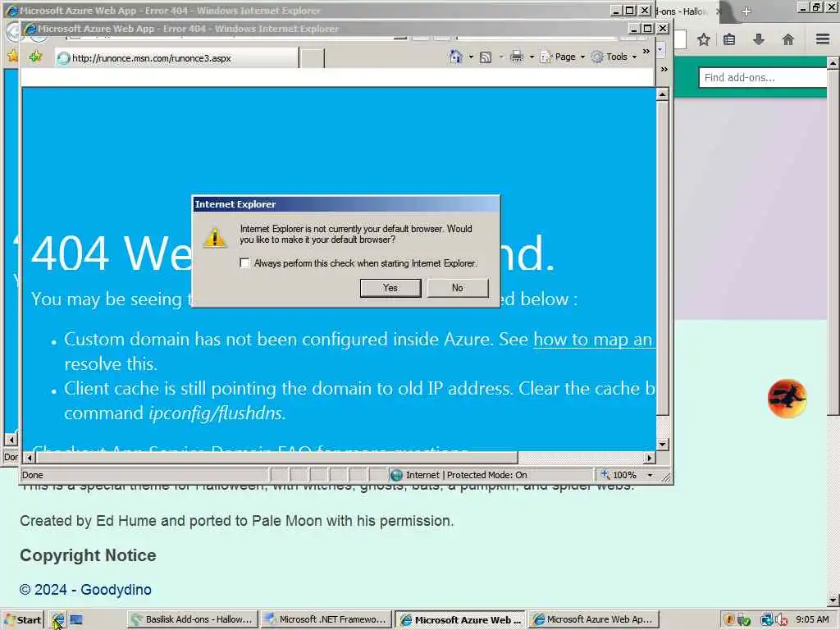Open the Tools menu in IE toolbar
Image resolution: width=840 pixels, height=630 pixels.
point(614,57)
